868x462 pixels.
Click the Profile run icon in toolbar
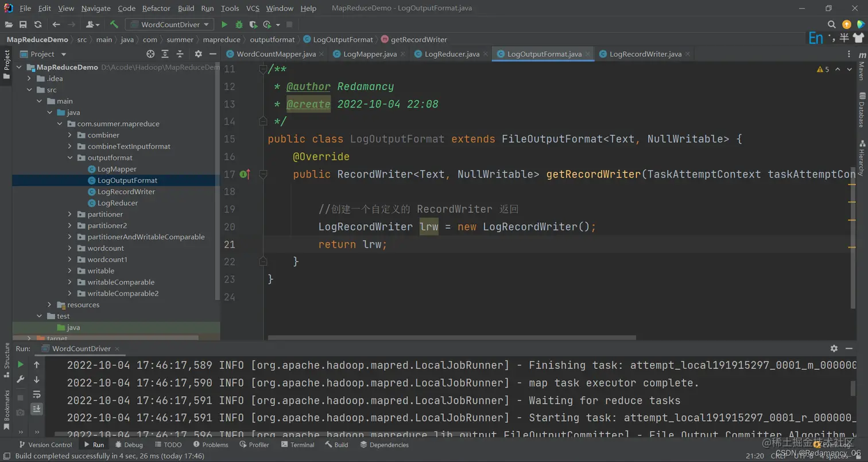(267, 24)
